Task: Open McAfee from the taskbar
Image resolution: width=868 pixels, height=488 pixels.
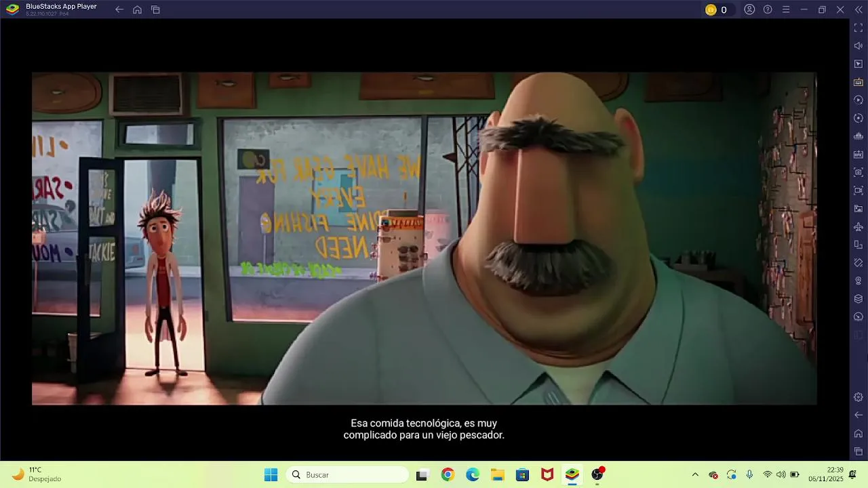Action: [547, 474]
